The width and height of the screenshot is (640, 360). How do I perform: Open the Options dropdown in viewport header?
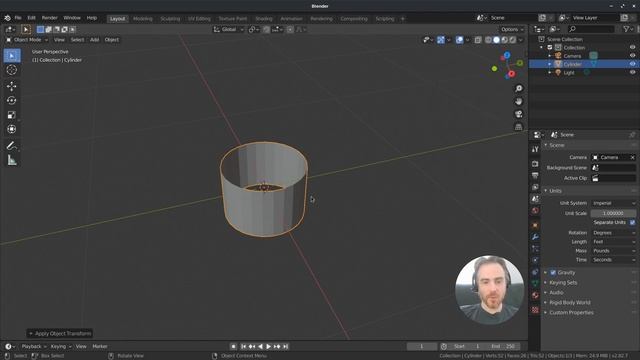click(x=512, y=29)
